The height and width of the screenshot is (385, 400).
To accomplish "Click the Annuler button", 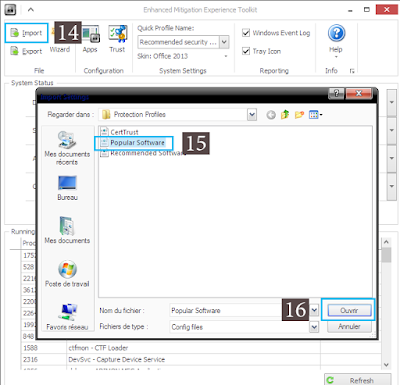I will pos(349,326).
